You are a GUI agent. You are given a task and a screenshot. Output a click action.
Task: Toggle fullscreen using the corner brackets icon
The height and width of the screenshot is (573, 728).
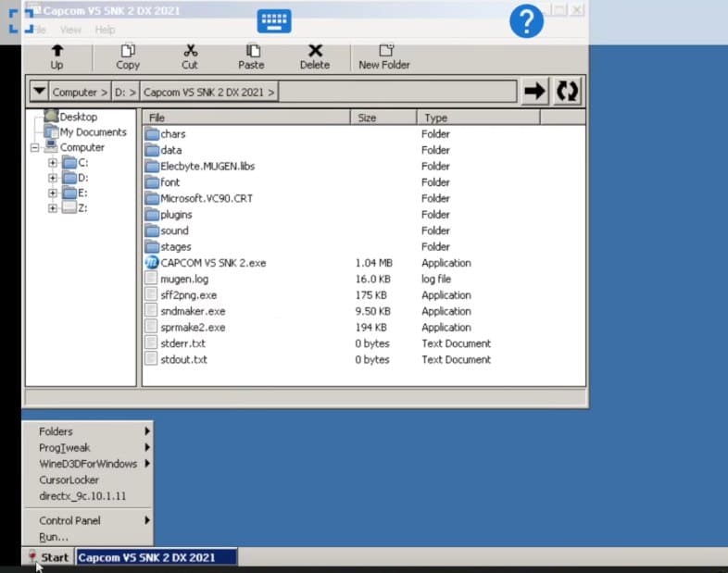coord(21,21)
